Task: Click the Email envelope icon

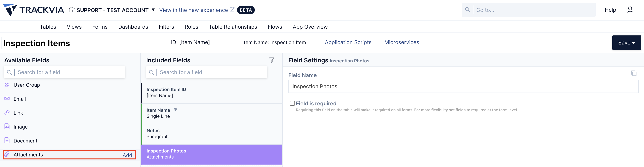Action: pos(7,98)
